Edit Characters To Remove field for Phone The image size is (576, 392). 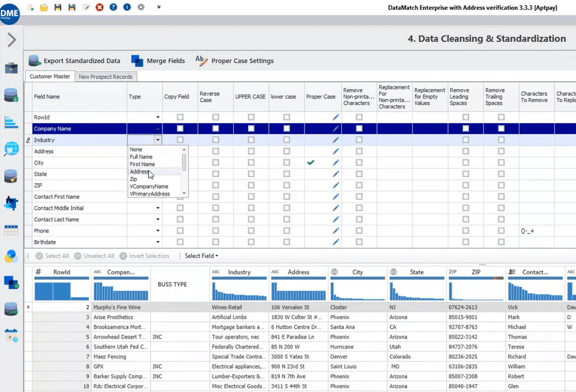pos(536,231)
